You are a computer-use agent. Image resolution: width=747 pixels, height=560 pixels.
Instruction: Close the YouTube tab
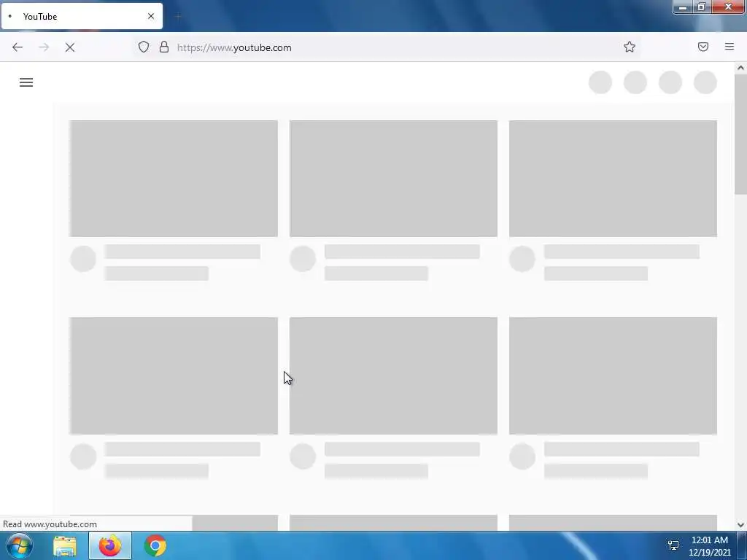pyautogui.click(x=151, y=16)
